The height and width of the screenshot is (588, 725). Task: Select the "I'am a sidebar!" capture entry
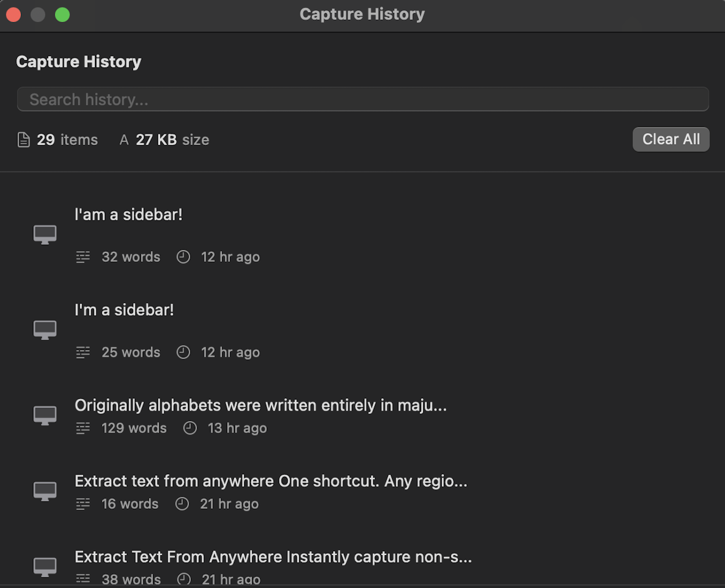(x=129, y=214)
